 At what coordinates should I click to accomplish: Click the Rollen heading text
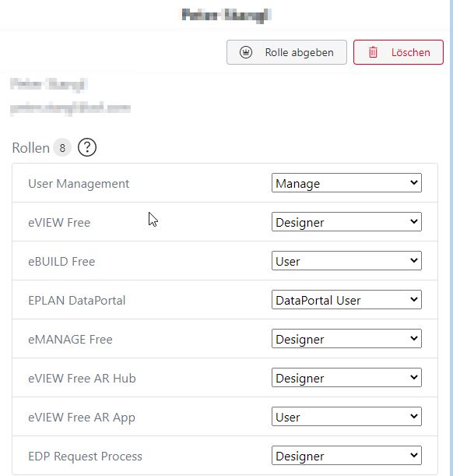point(30,148)
